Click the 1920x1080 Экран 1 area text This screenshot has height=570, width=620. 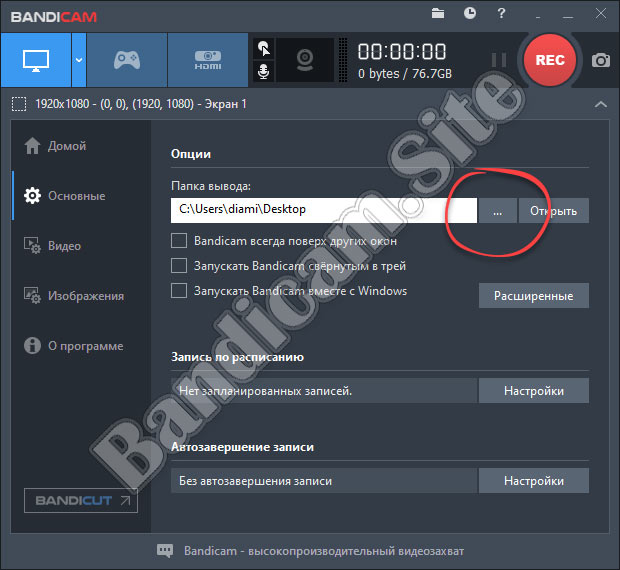point(141,104)
